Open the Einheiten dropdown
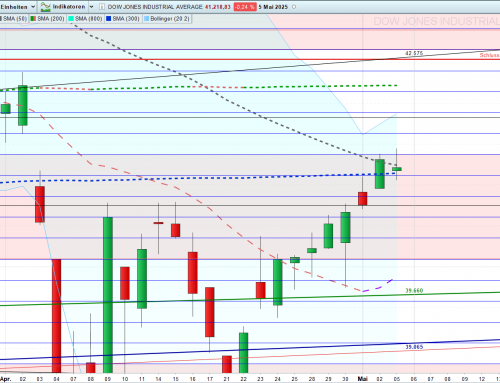 (x=18, y=7)
